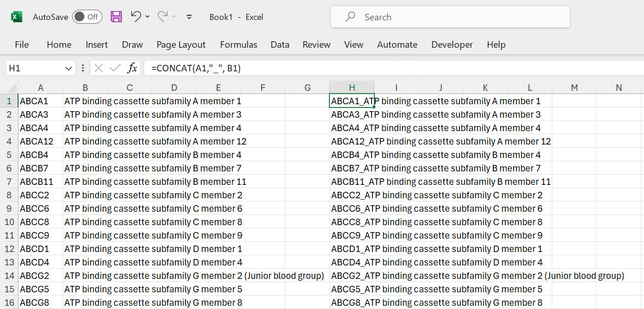Open the Formulas ribbon tab
Image resolution: width=644 pixels, height=309 pixels.
[239, 44]
